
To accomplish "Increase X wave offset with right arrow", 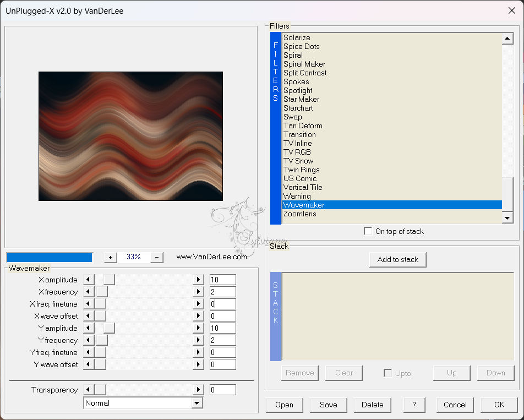I will pyautogui.click(x=198, y=316).
